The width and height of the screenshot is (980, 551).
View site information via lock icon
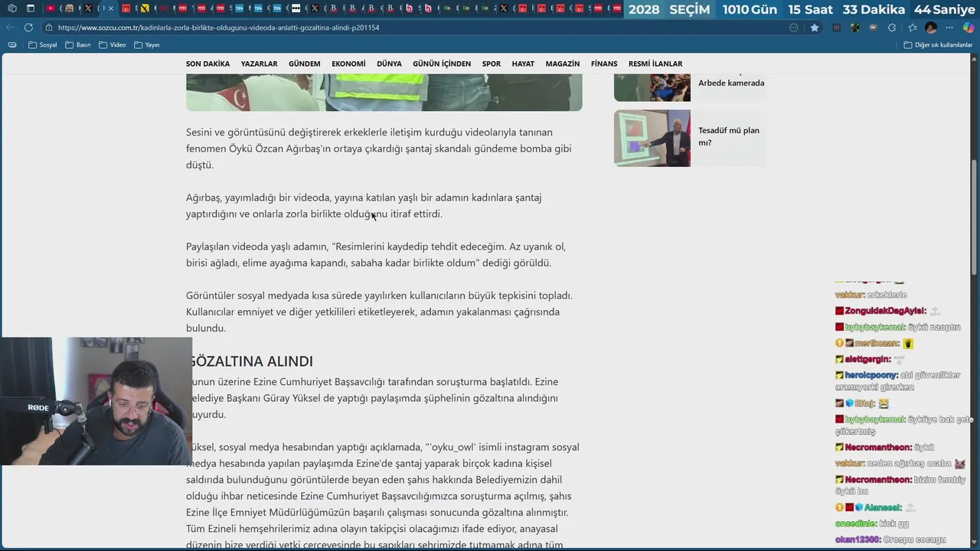point(48,28)
